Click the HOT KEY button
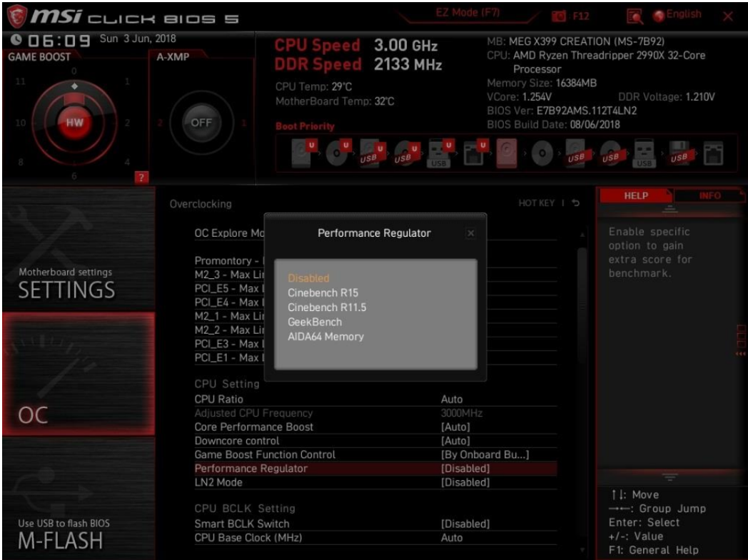This screenshot has width=748, height=560. [537, 203]
